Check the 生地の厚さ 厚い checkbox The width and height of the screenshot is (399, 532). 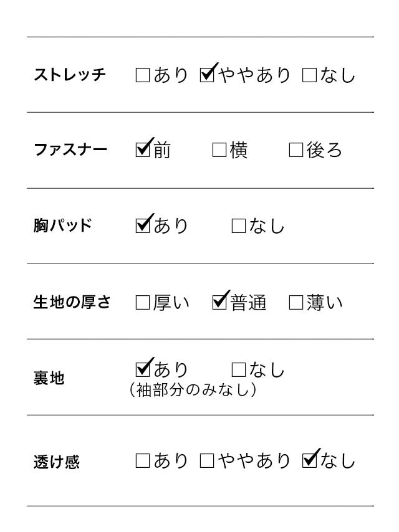(x=143, y=303)
